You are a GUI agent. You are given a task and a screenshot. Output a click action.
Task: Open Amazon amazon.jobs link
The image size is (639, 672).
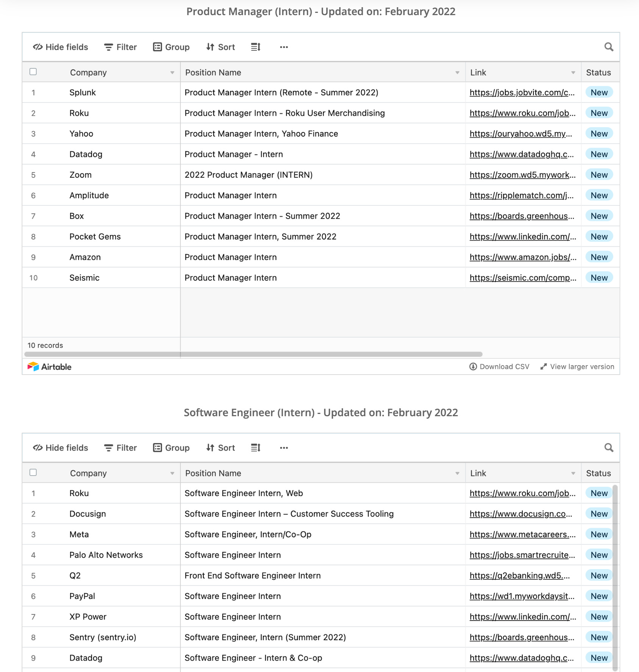[x=523, y=257]
